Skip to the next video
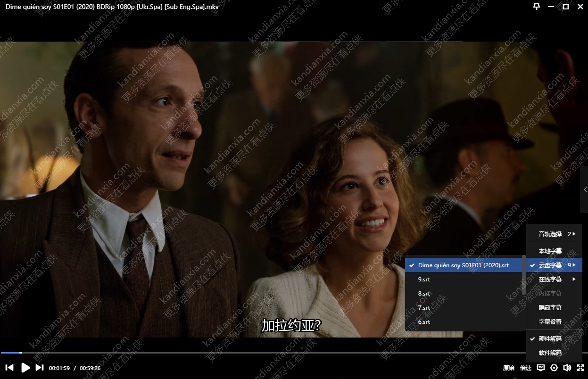 pyautogui.click(x=40, y=368)
